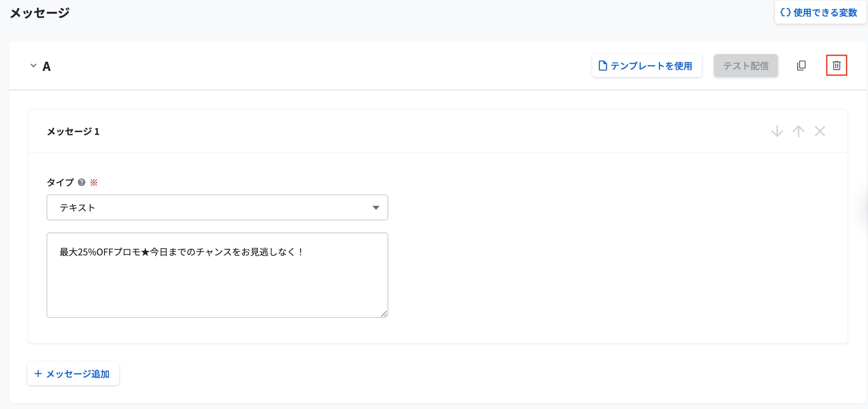Click the duplicate icon for variation A
This screenshot has width=868, height=409.
(x=801, y=66)
